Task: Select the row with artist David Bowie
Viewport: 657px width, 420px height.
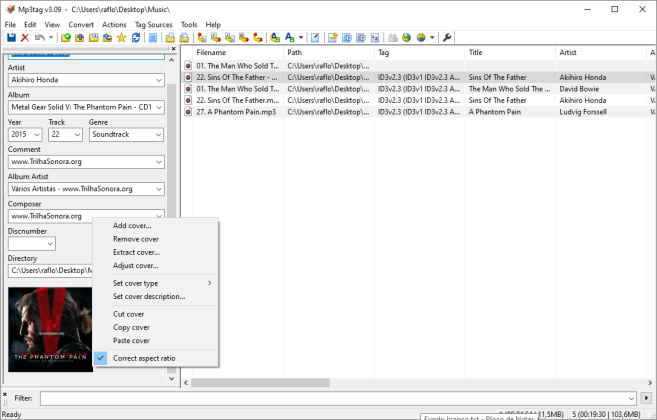Action: (419, 89)
